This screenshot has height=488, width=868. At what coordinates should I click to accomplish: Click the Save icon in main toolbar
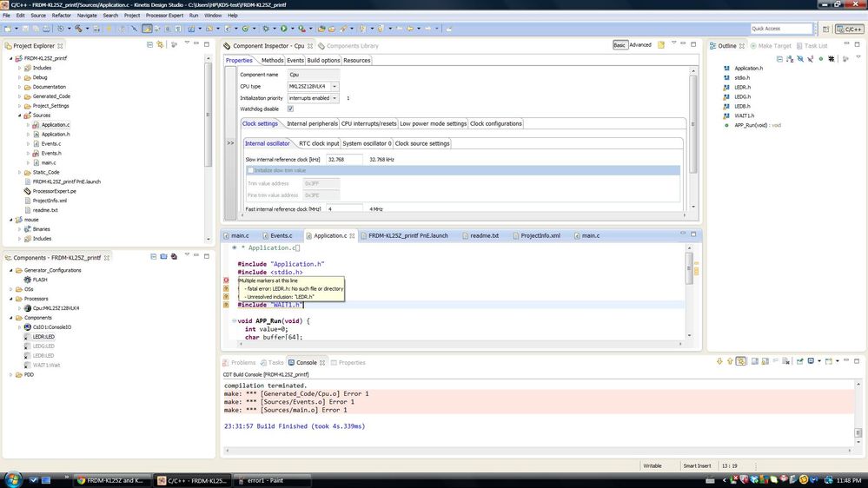pos(26,29)
